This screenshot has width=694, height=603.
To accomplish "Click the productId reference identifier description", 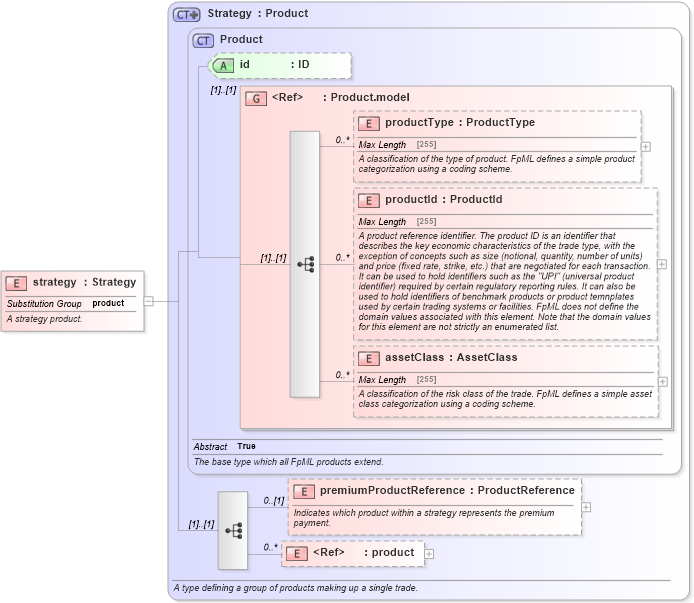I will coord(505,281).
